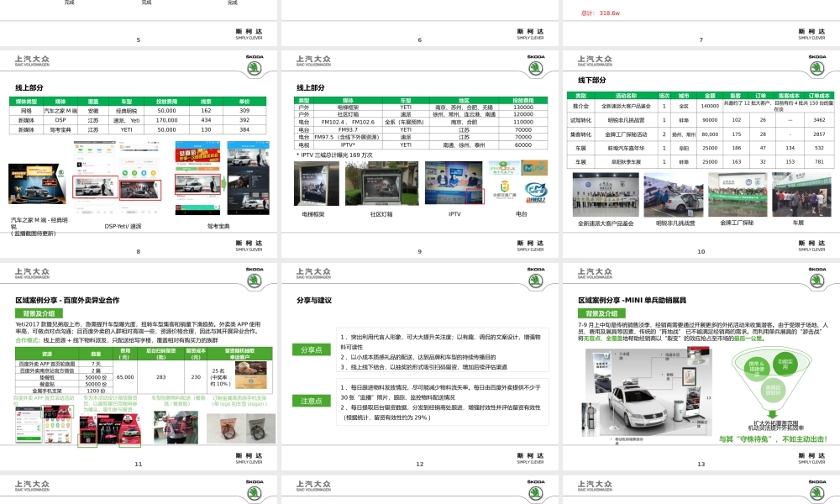Click the green 背景及介绍 label on slide 13
840x504 pixels.
tap(601, 313)
